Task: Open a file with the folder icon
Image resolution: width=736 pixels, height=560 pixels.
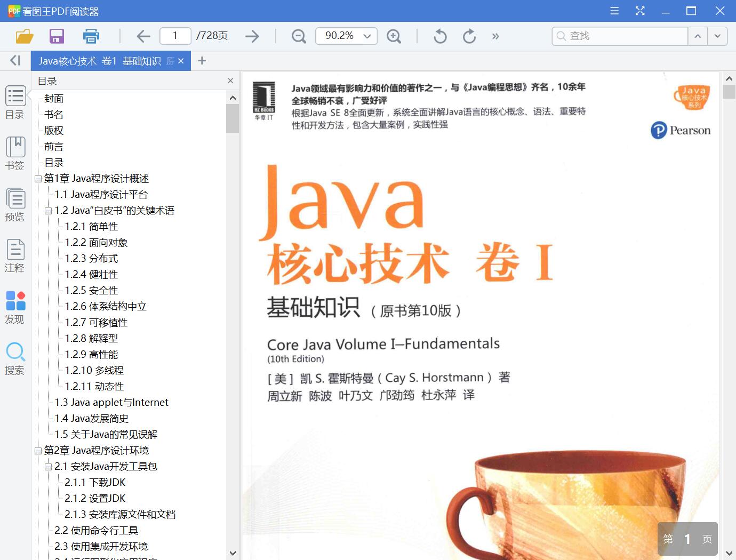Action: [25, 36]
